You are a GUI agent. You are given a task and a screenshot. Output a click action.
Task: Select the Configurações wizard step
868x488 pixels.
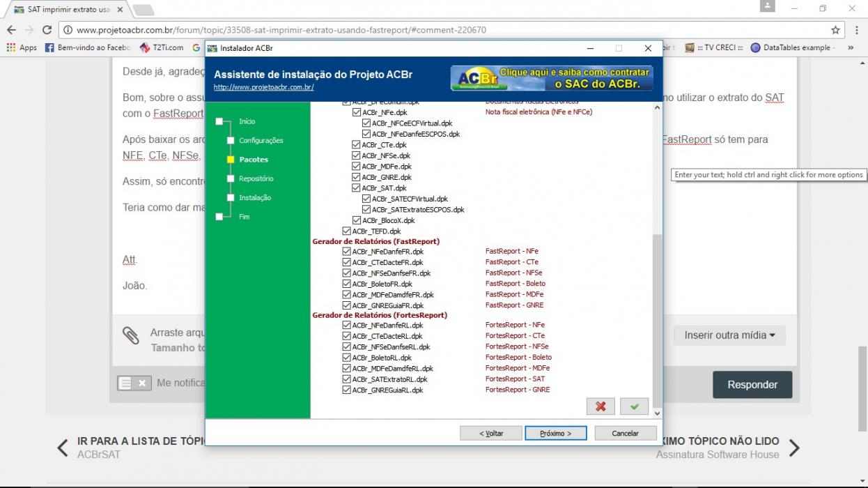[261, 140]
